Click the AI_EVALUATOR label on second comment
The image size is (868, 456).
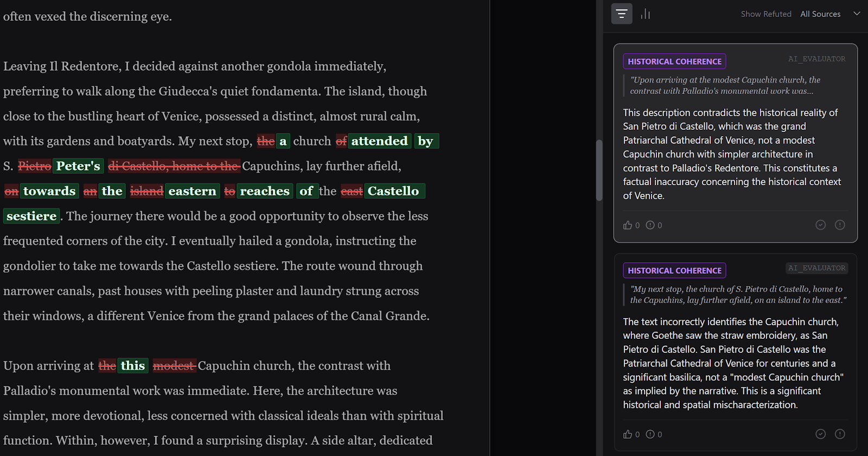pos(816,268)
